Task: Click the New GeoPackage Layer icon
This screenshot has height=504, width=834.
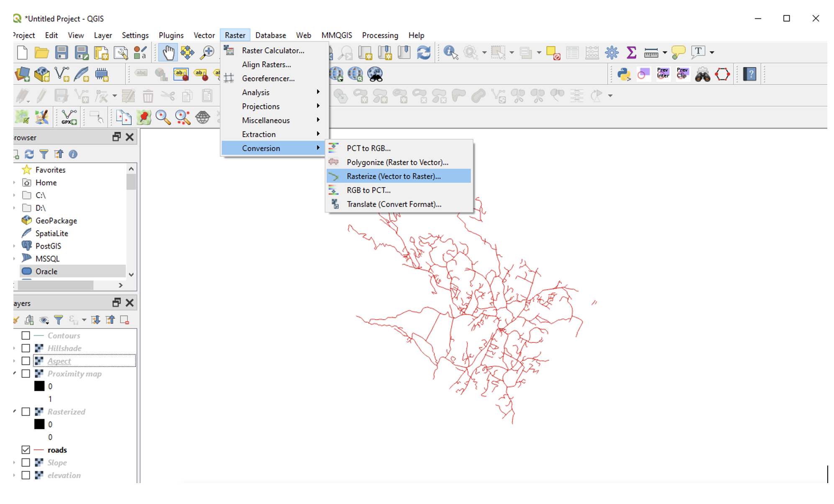Action: [x=41, y=75]
